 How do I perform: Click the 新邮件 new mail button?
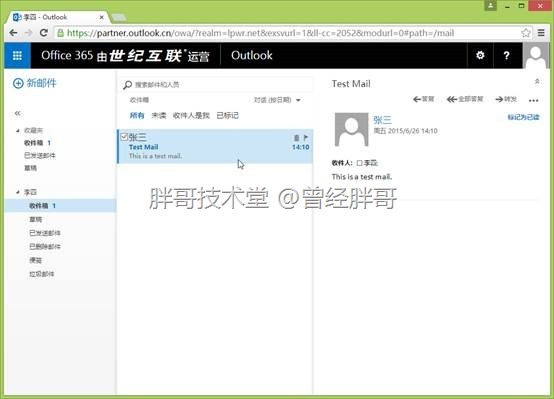tap(35, 83)
